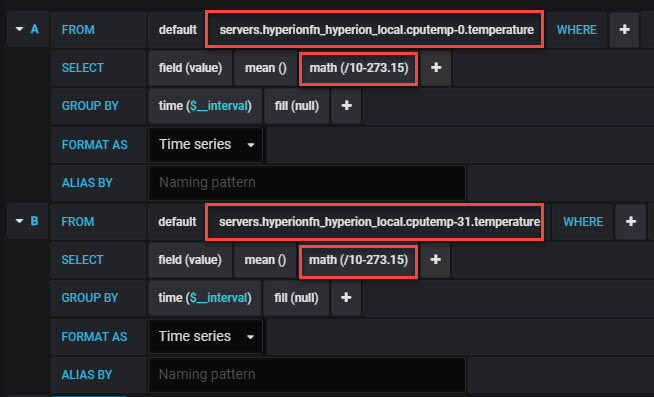Click the ALIAS BY naming pattern field in query B

click(307, 374)
